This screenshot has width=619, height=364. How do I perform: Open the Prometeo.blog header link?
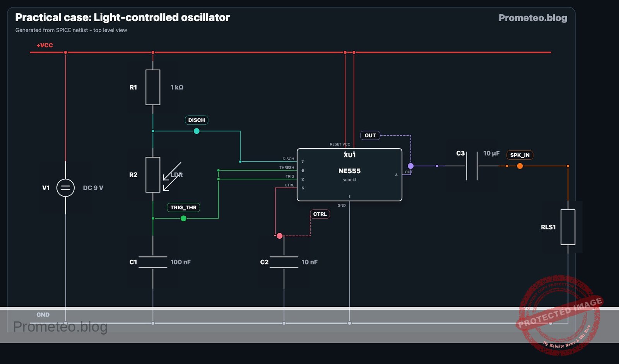click(533, 18)
